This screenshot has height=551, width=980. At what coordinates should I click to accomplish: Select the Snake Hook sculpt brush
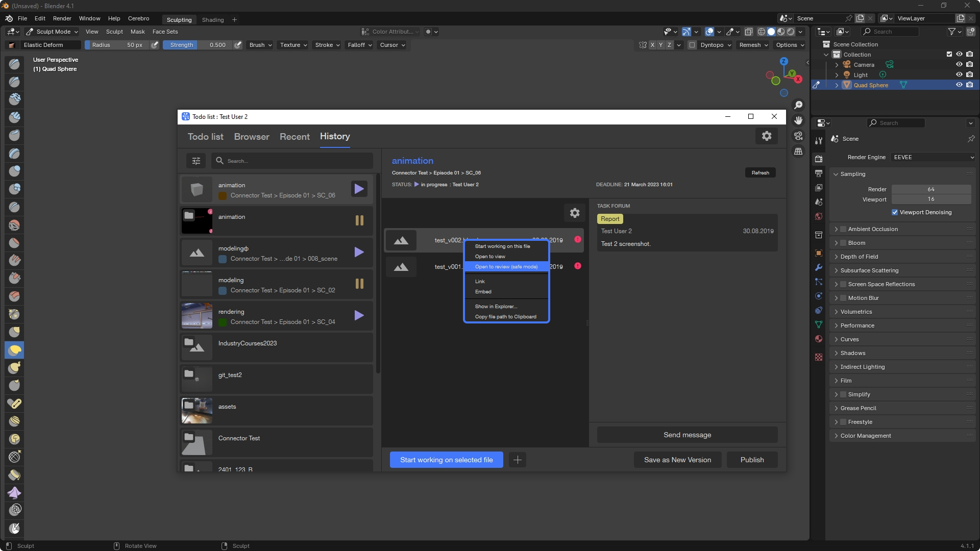point(14,367)
